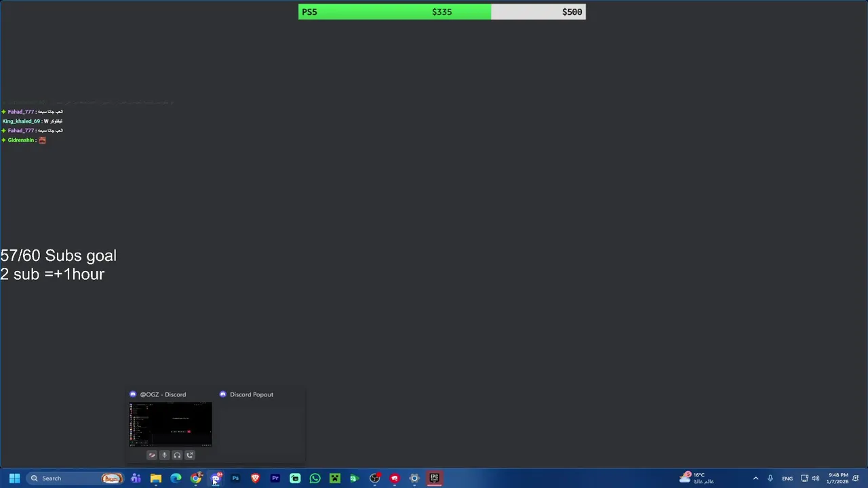Viewport: 868px width, 488px height.
Task: Open Premiere Pro from the taskbar
Action: pyautogui.click(x=275, y=479)
